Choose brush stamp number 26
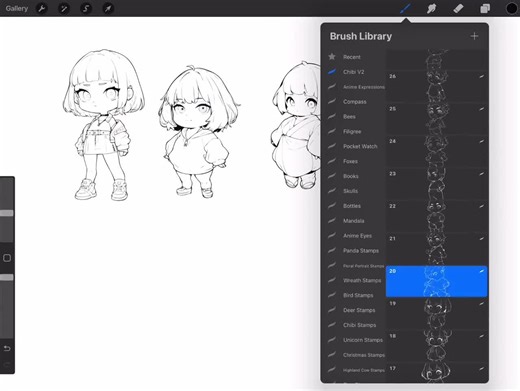 (437, 86)
